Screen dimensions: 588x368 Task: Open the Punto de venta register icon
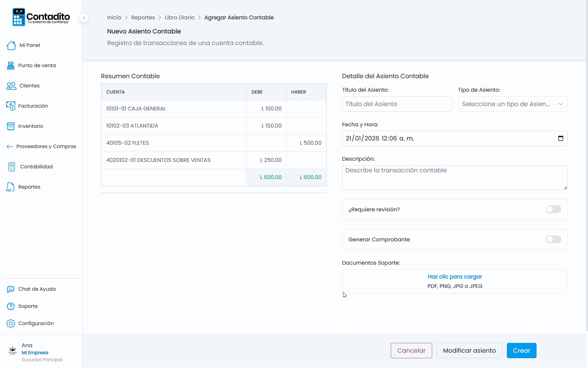point(11,65)
